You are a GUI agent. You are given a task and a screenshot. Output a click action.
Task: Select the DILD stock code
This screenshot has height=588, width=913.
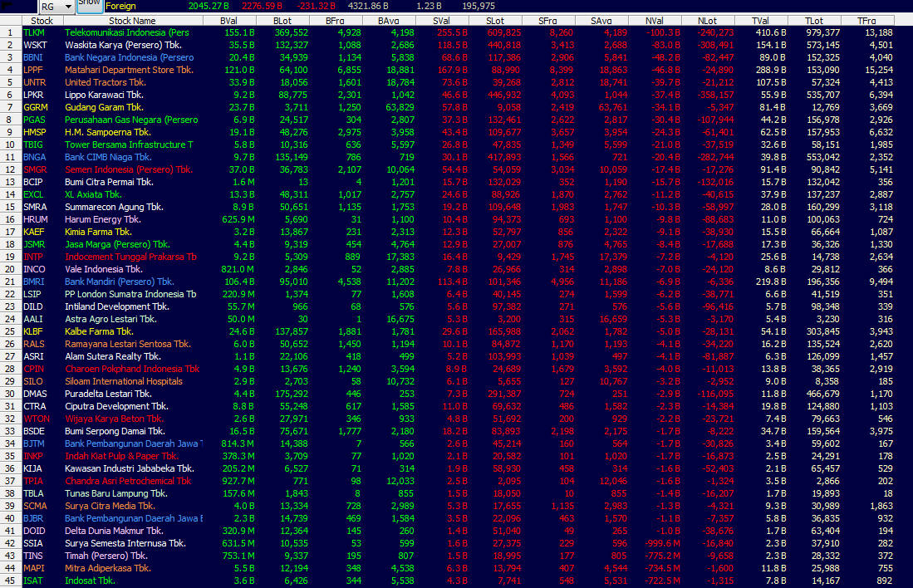pos(33,306)
